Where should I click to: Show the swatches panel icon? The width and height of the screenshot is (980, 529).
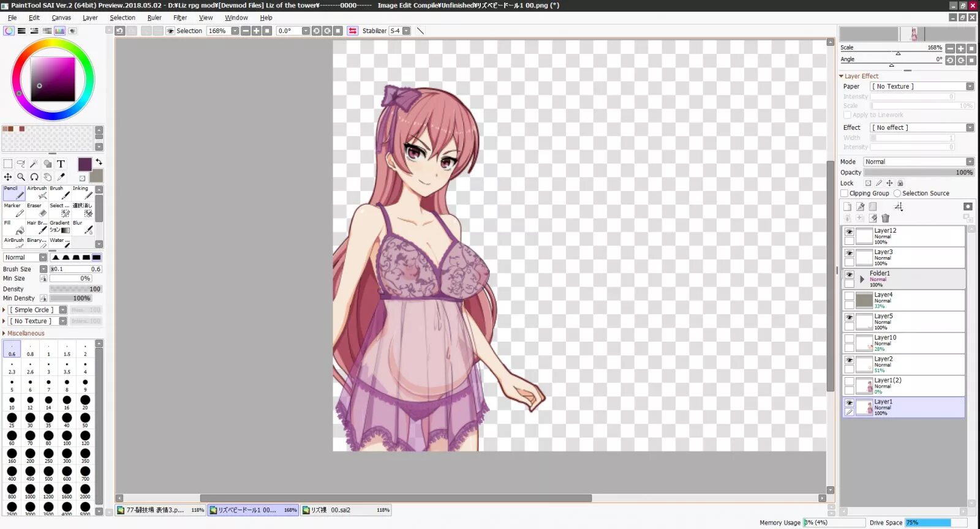coord(60,31)
